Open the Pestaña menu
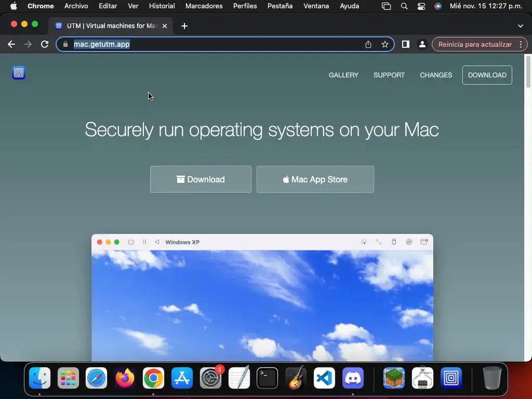 click(x=280, y=6)
